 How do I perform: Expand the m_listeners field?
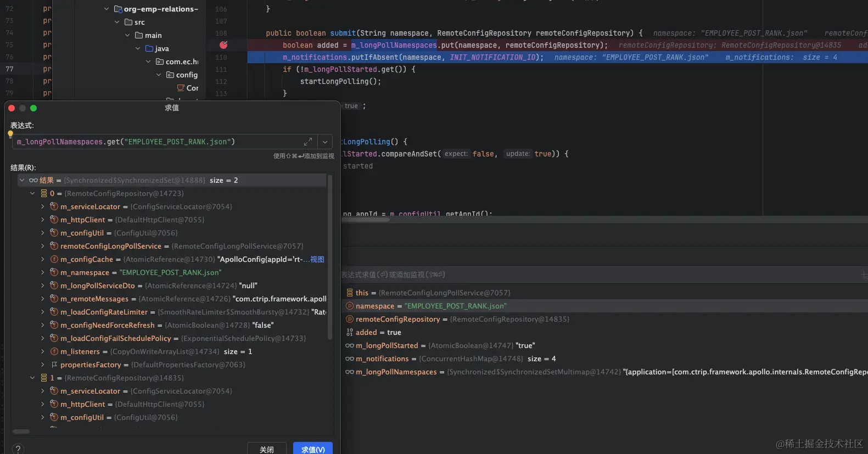(x=43, y=351)
